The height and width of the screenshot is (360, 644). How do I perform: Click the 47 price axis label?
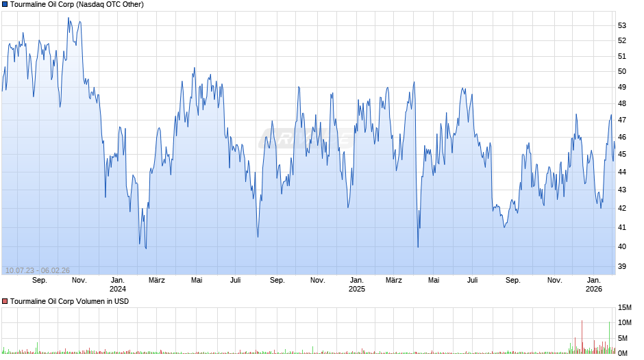tap(622, 120)
